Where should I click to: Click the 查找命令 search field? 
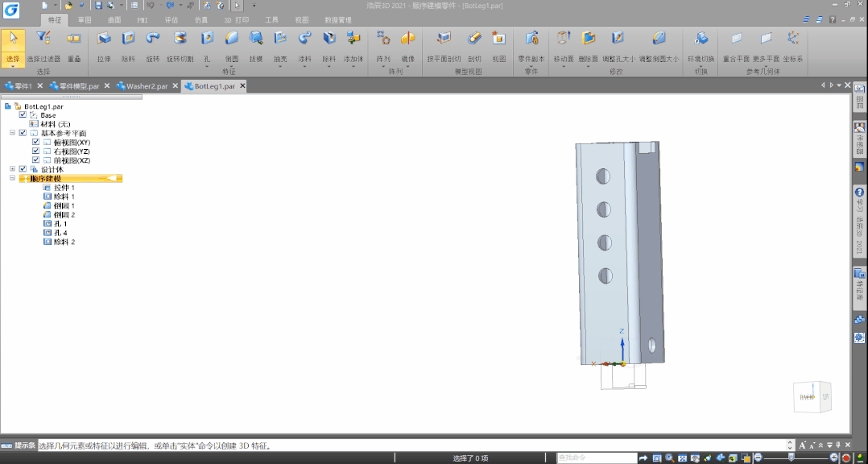tap(596, 458)
